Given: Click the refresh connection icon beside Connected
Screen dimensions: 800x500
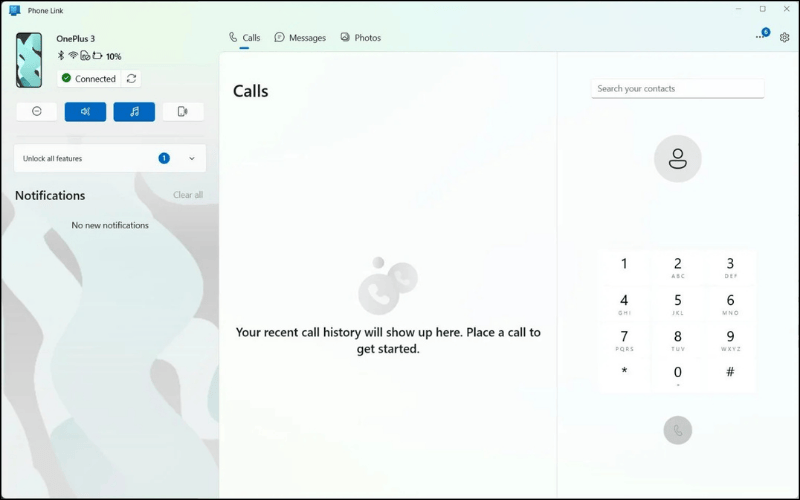Looking at the screenshot, I should pyautogui.click(x=131, y=79).
